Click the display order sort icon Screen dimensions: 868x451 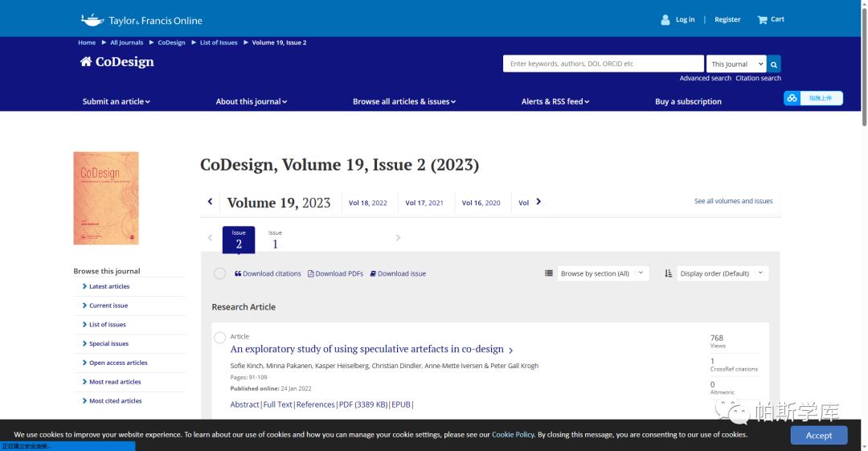click(668, 273)
